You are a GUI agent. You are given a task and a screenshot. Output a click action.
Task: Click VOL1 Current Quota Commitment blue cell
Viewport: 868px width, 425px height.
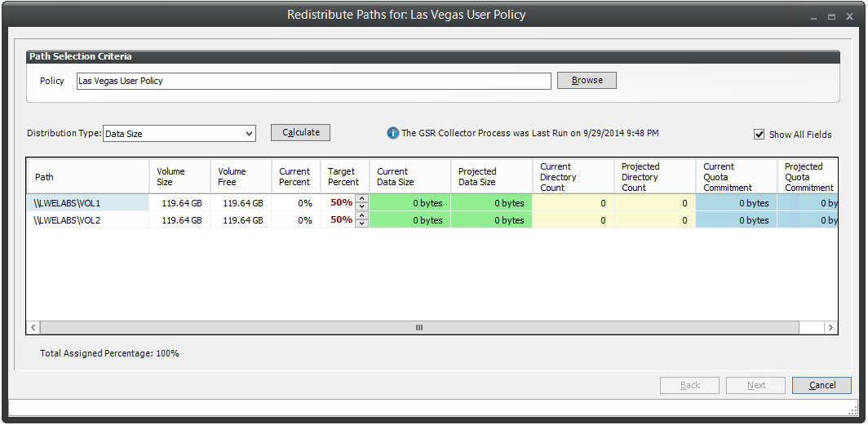pyautogui.click(x=736, y=203)
